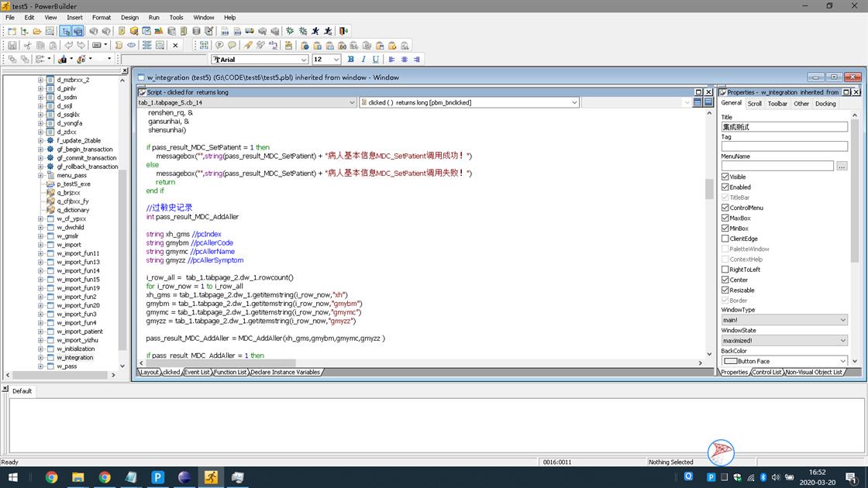This screenshot has width=868, height=488.
Task: Click the running man Run icon
Action: pyautogui.click(x=315, y=31)
